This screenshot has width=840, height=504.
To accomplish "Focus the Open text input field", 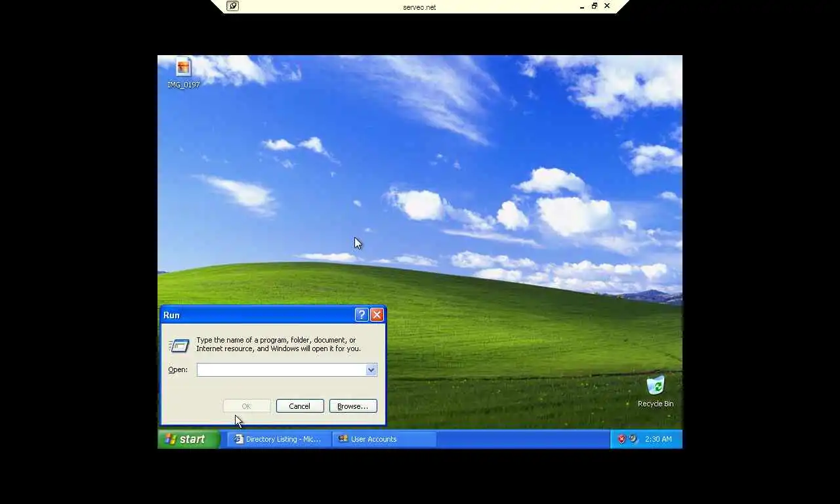I will (282, 369).
